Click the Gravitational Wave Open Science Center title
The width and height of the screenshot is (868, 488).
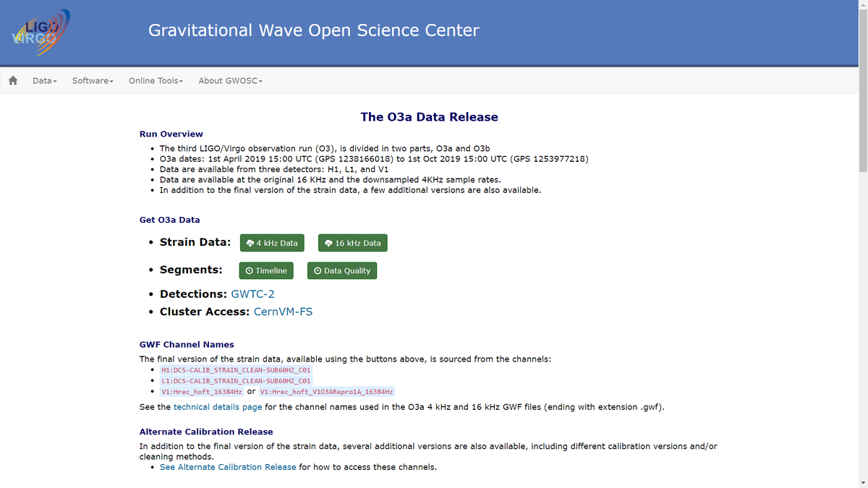tap(313, 30)
